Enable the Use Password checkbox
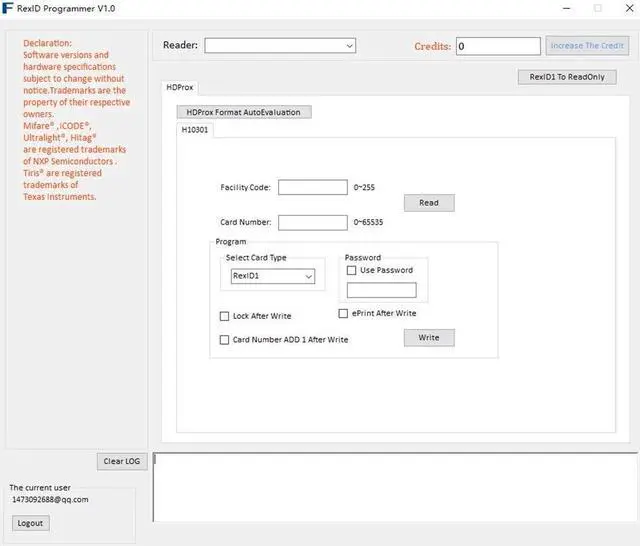Image resolution: width=640 pixels, height=546 pixels. [x=351, y=270]
